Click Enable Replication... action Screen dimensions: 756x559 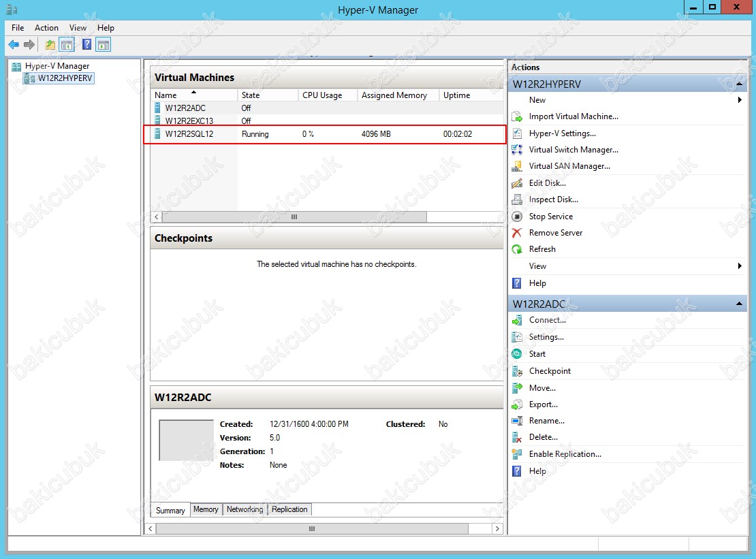coord(565,454)
